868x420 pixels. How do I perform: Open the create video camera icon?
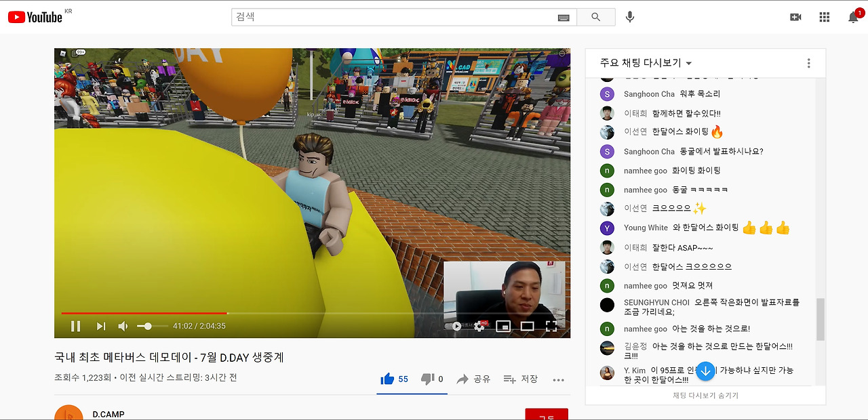click(x=795, y=17)
